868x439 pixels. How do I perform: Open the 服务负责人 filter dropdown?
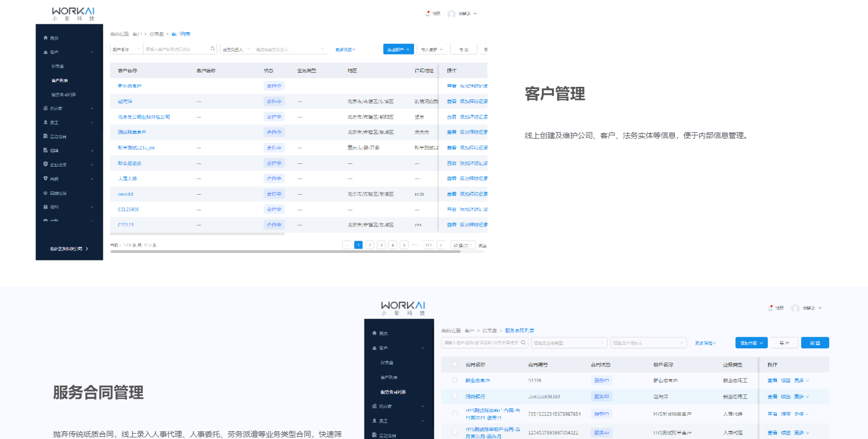236,49
